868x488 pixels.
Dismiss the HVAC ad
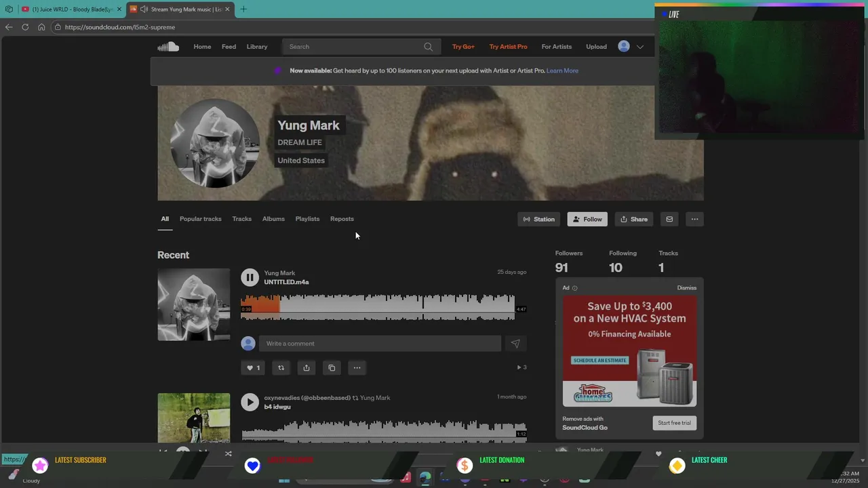686,288
